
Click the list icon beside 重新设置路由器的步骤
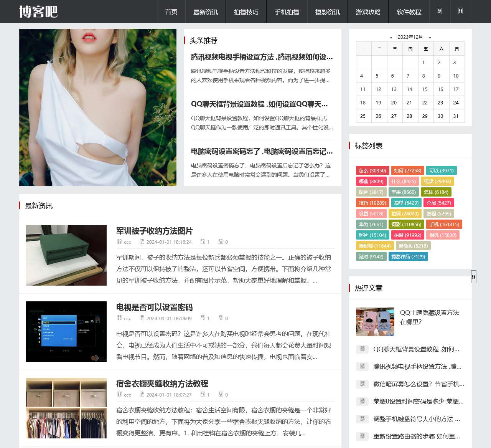click(362, 436)
